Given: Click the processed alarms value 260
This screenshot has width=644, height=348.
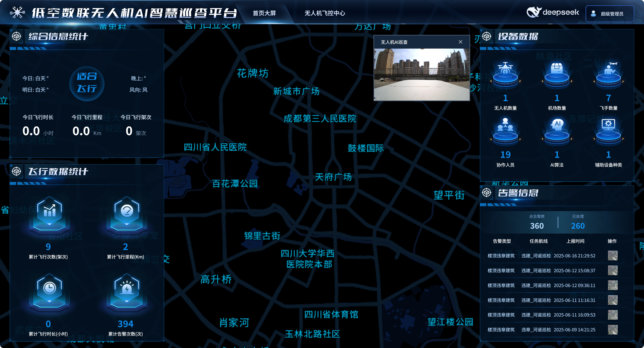Looking at the screenshot, I should pyautogui.click(x=578, y=226).
